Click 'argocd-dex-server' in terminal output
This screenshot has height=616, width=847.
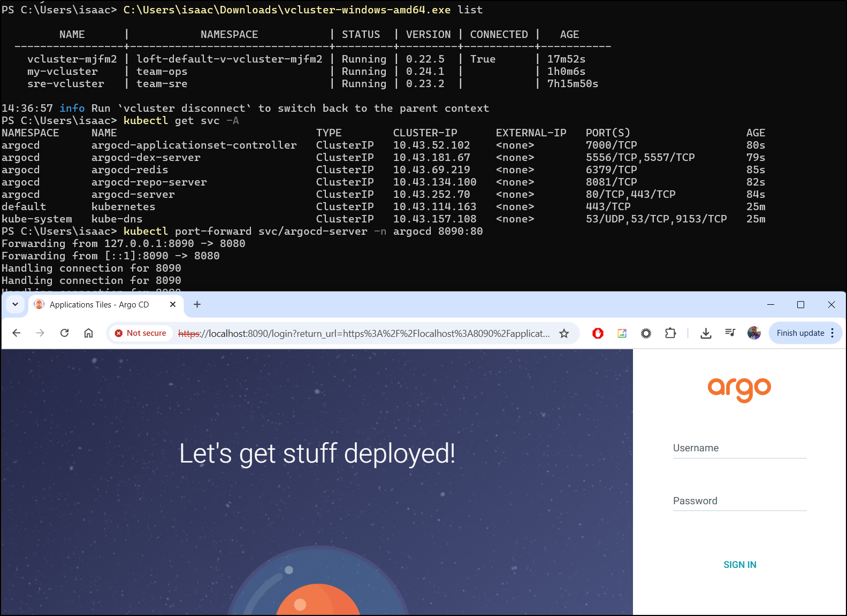(x=146, y=158)
